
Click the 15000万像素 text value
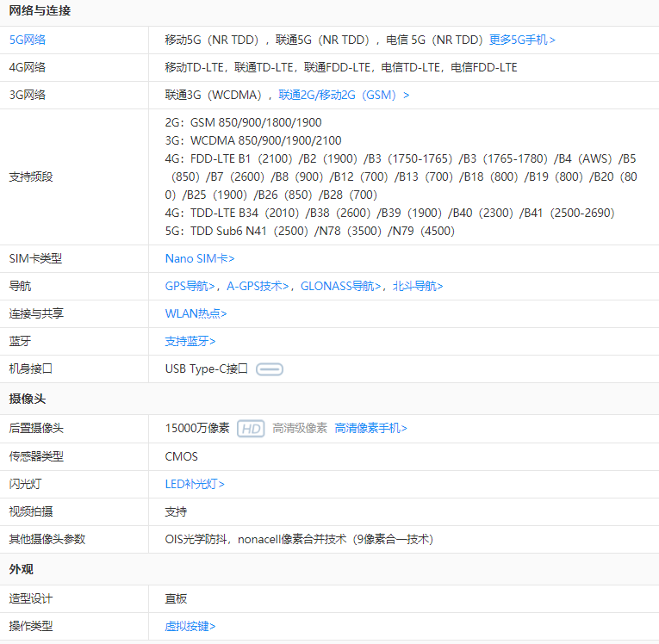click(x=197, y=428)
